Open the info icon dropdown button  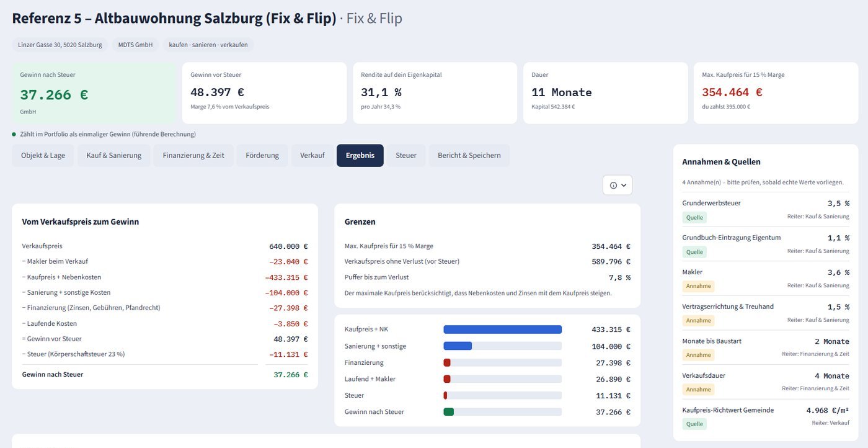pos(618,185)
